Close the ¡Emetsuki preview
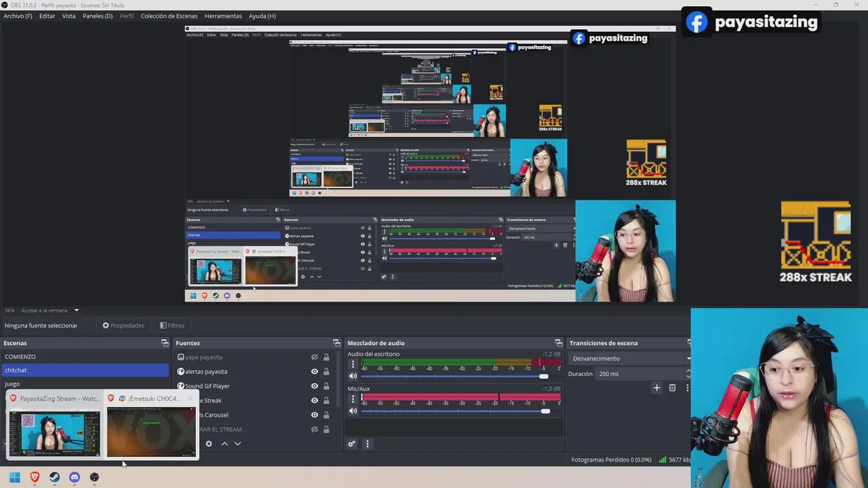Viewport: 868px width, 488px height. (191, 399)
